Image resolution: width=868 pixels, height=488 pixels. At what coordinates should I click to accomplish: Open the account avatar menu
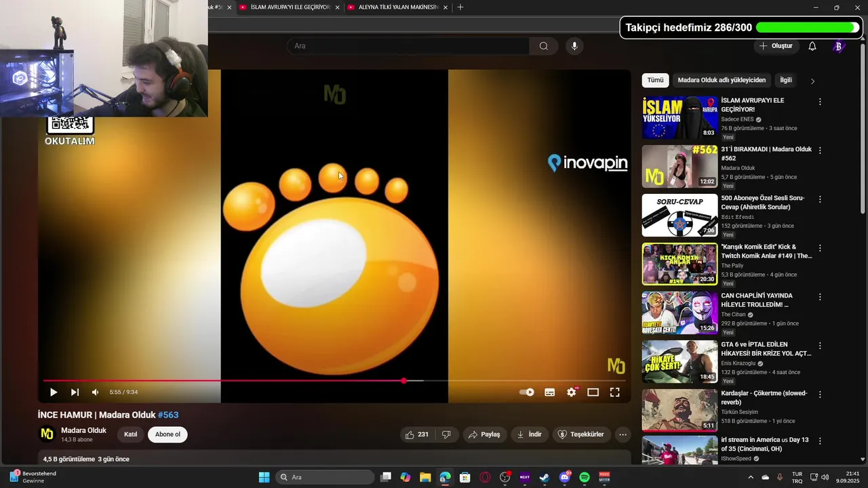838,46
